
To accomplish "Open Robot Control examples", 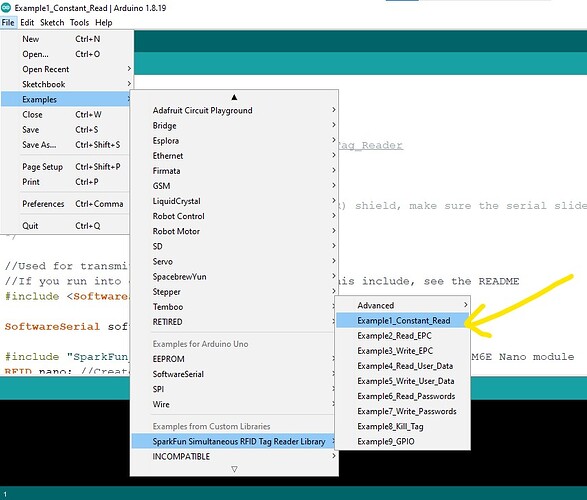I will pyautogui.click(x=234, y=216).
